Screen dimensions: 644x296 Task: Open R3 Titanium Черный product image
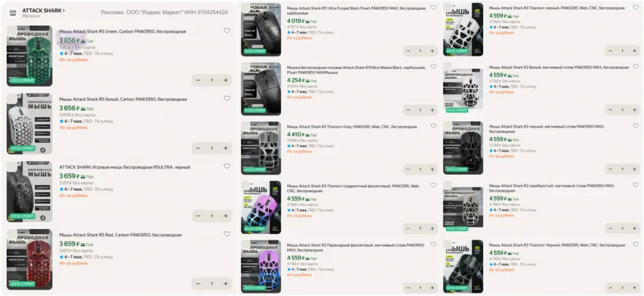(x=463, y=266)
